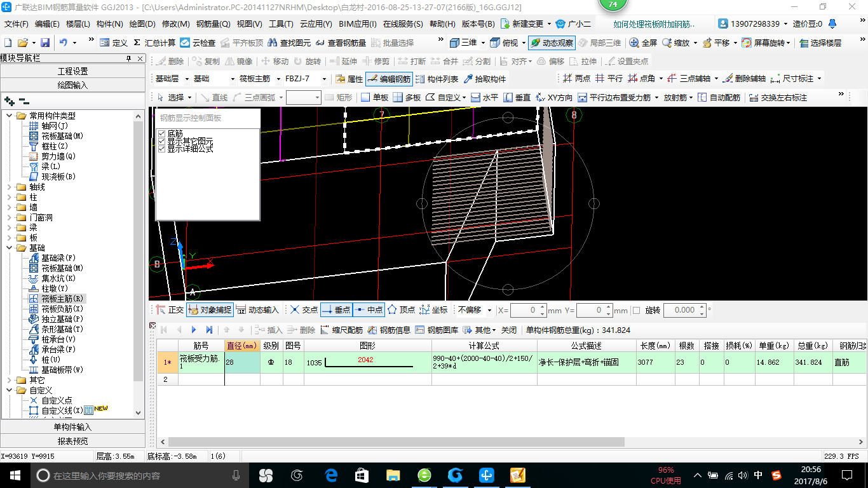This screenshot has height=488, width=868.
Task: Open 查看钢筋量 rebar quantity viewer
Action: pyautogui.click(x=341, y=43)
